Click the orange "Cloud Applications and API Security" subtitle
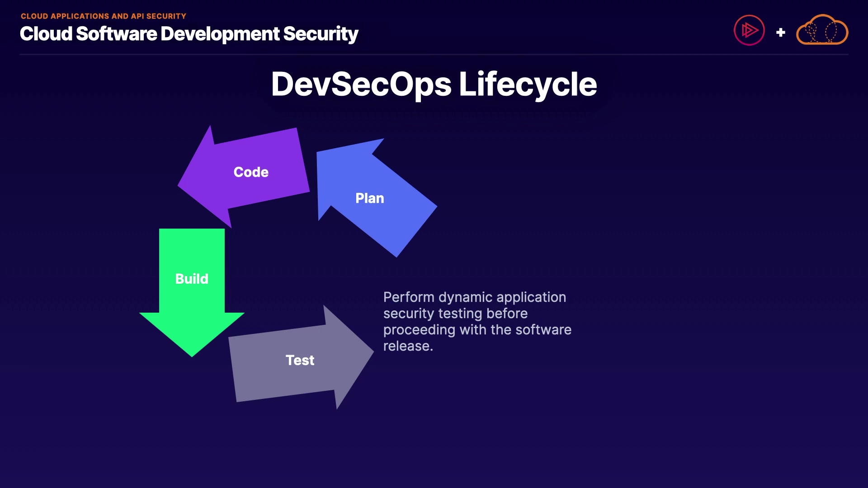 (x=103, y=16)
